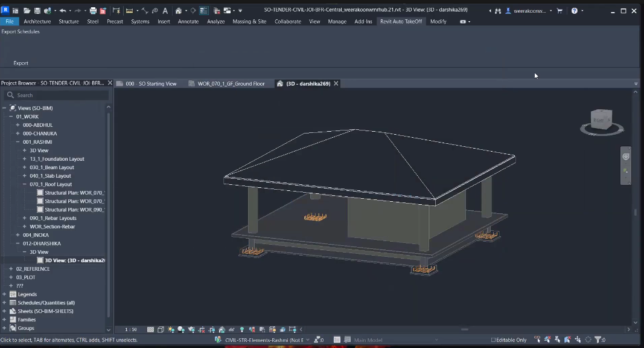Click the Steering Wheels icon on navigation bar
Viewport: 644px width, 348px height.
click(625, 156)
